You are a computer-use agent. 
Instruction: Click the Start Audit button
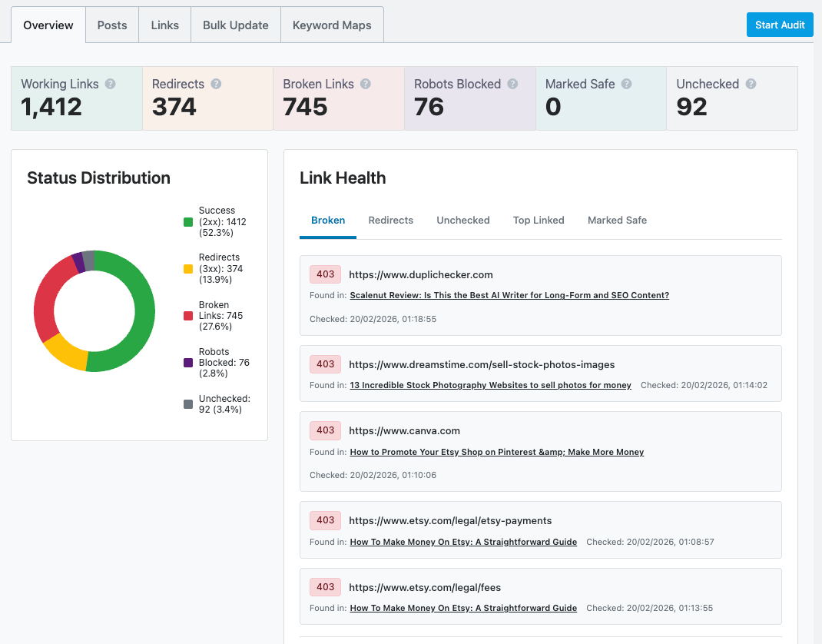tap(780, 24)
